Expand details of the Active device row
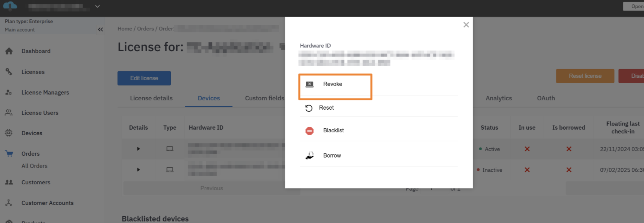Viewport: 644px width, 223px height. point(138,149)
